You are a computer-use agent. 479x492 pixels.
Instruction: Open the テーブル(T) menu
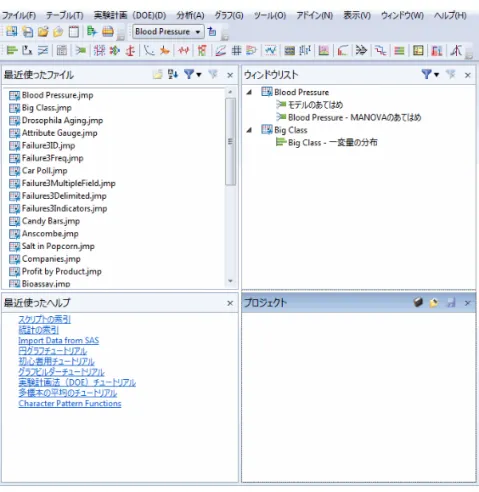65,15
